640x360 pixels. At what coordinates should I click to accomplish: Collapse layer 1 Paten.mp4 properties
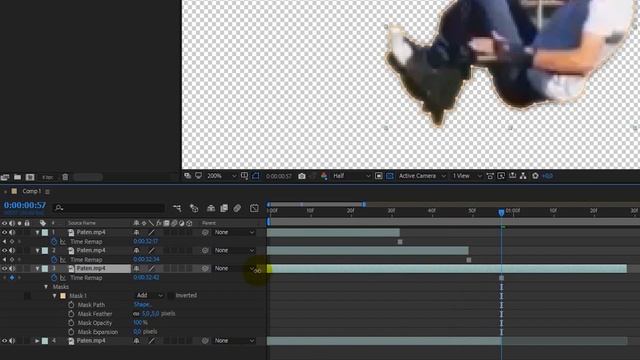[x=37, y=233]
